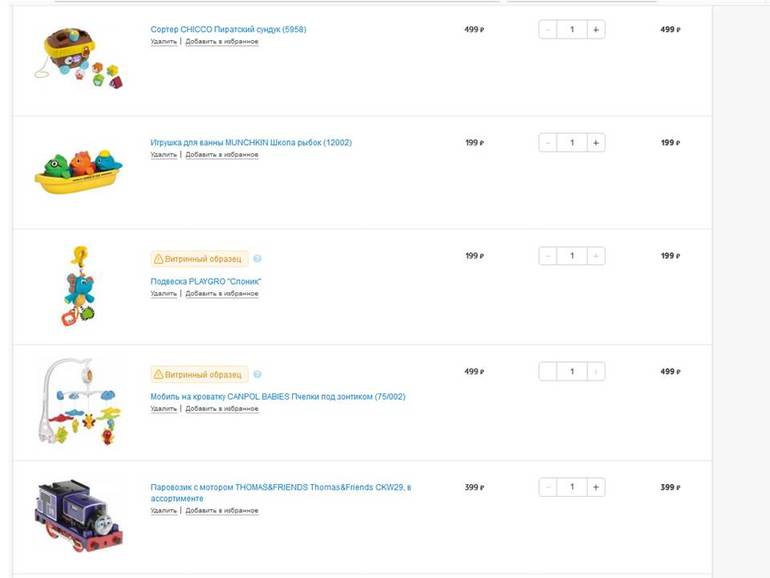Open Сортер CHICCO Пиратский сундук product link
Viewport: 770px width, 578px height.
228,30
